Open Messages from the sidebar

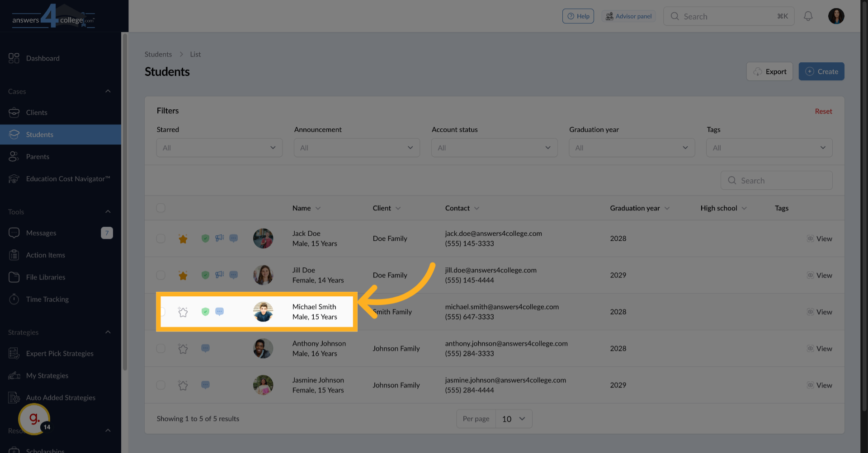click(41, 233)
